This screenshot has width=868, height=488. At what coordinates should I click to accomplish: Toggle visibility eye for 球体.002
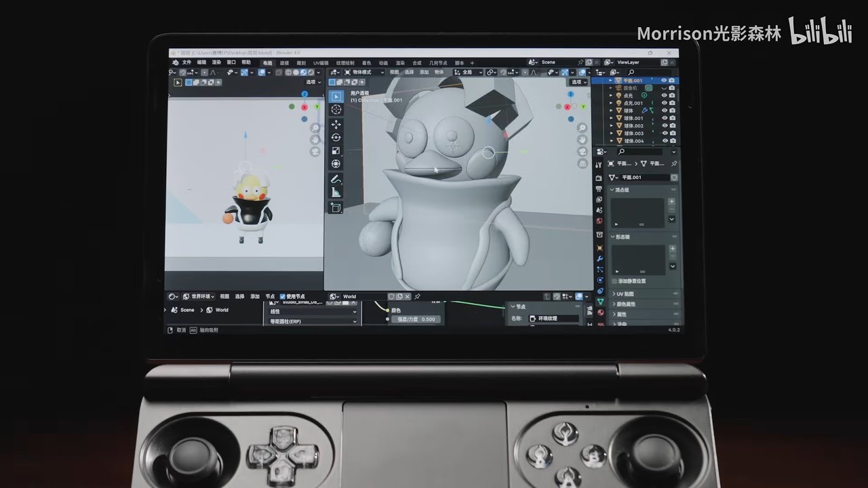tap(664, 126)
